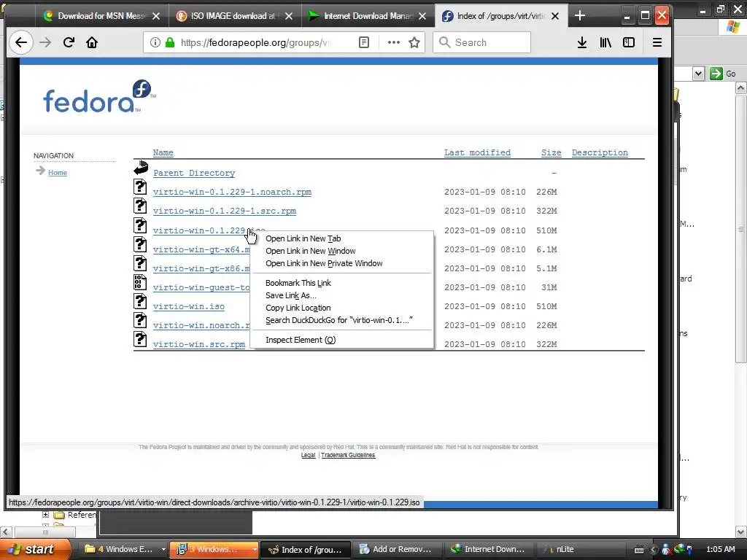Sort listing by Last modified column
747x560 pixels.
477,152
